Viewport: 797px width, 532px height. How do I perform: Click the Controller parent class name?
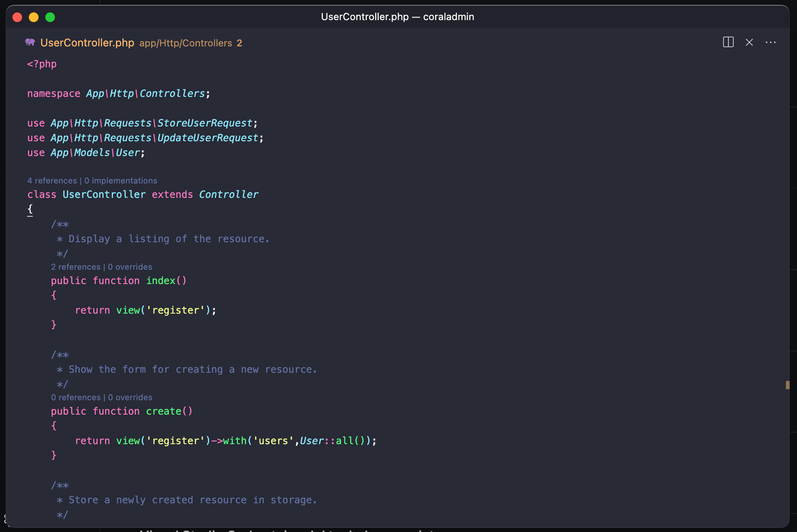coord(228,194)
